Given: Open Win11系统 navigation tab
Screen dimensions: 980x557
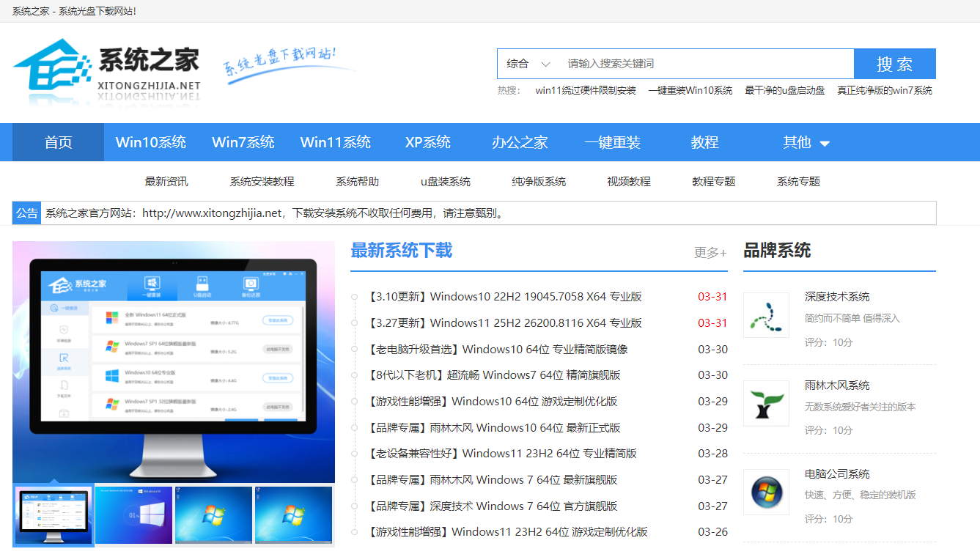Looking at the screenshot, I should [x=336, y=142].
